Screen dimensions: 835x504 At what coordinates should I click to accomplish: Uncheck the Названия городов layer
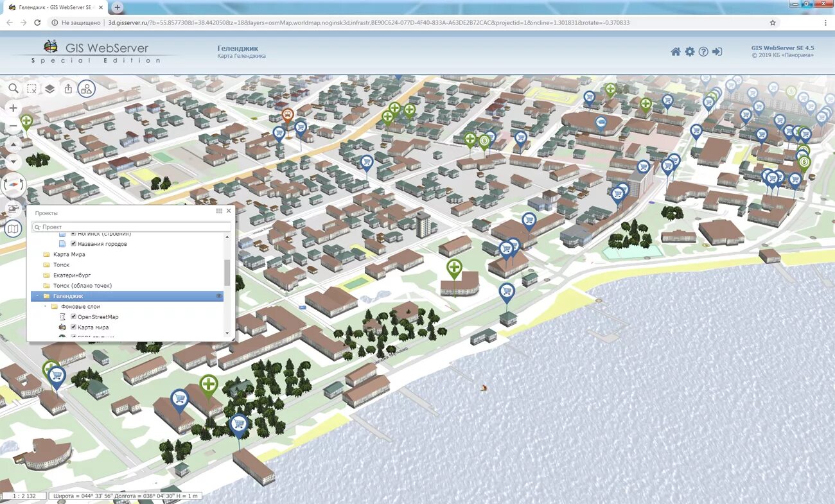coord(73,244)
